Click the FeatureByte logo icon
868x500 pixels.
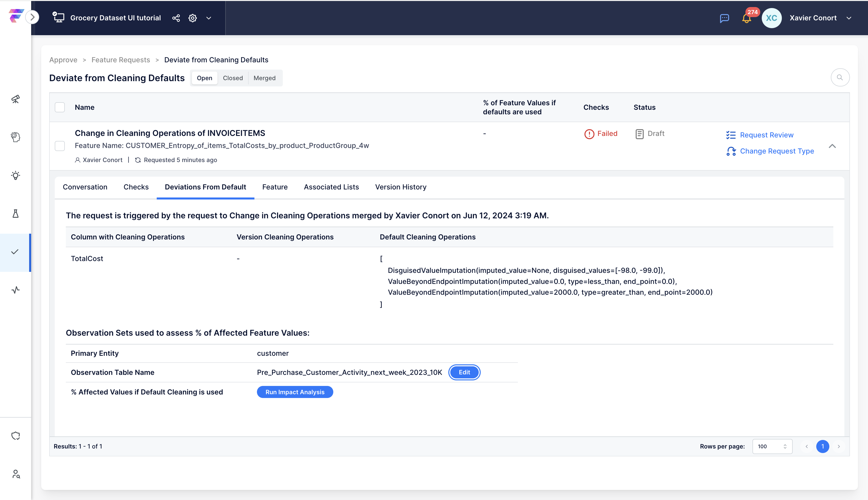[16, 16]
